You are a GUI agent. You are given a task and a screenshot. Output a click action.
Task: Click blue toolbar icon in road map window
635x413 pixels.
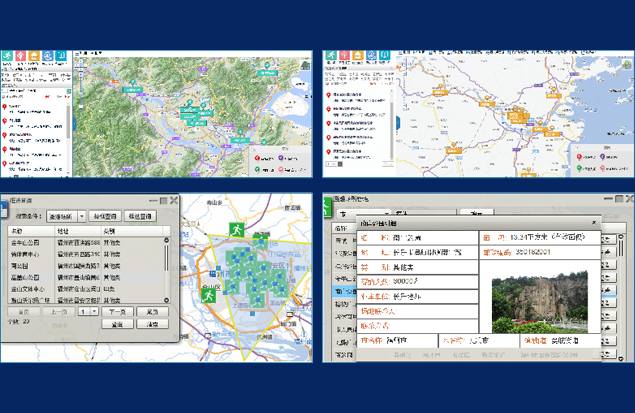[371, 55]
